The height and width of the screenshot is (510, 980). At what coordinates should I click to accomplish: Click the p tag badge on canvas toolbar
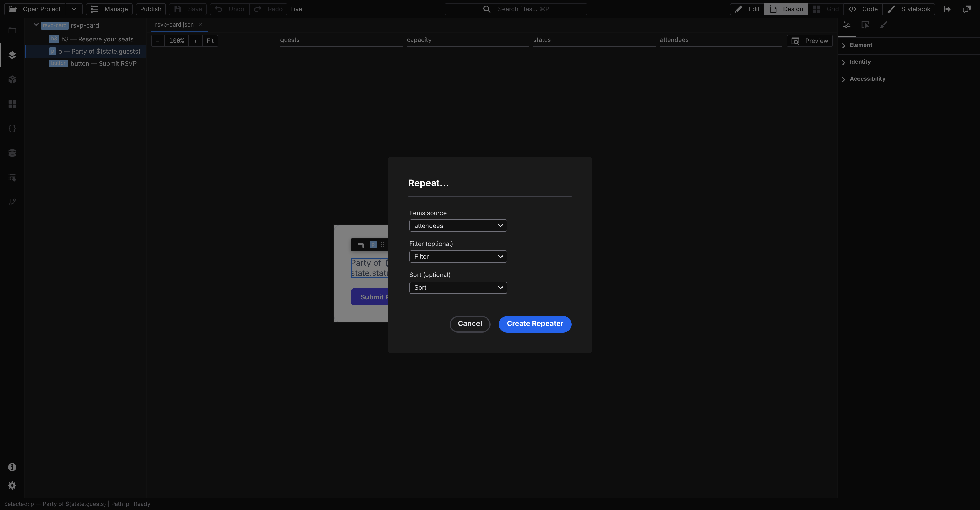click(x=373, y=245)
